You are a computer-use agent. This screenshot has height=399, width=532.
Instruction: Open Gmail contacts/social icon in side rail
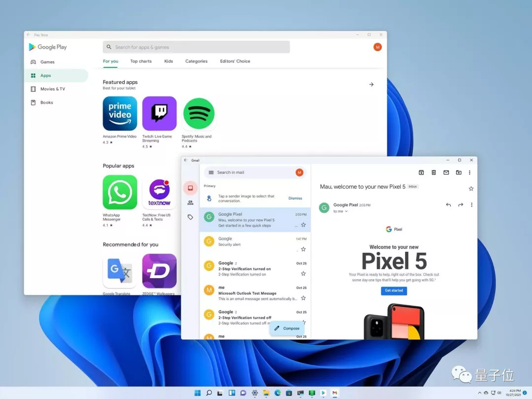pos(190,202)
